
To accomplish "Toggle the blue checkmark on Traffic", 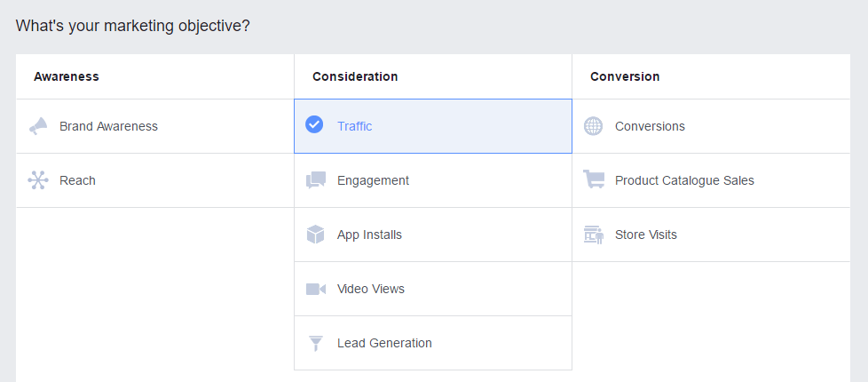I will 314,124.
